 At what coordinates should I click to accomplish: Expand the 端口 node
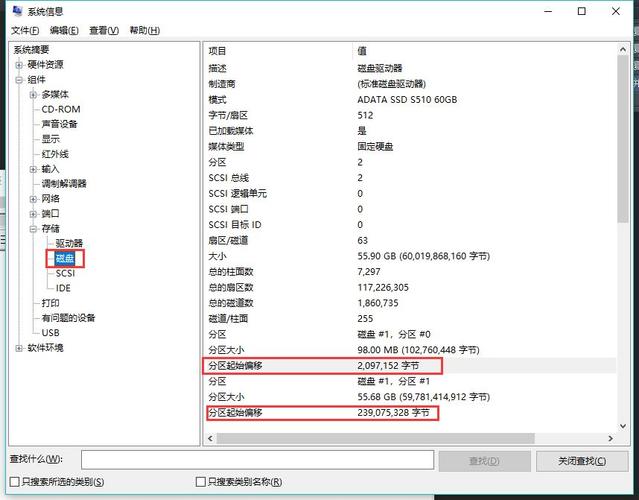(x=33, y=214)
